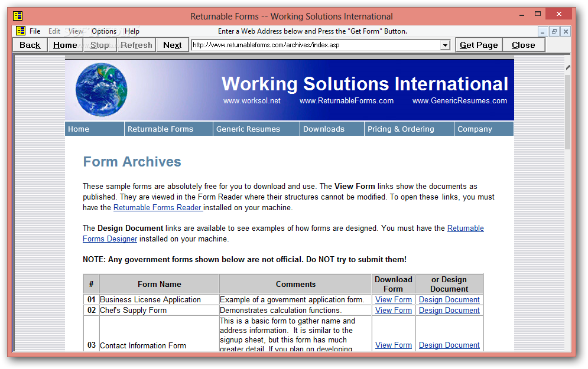Open Design Document for Business License Application
The height and width of the screenshot is (369, 588).
(449, 300)
